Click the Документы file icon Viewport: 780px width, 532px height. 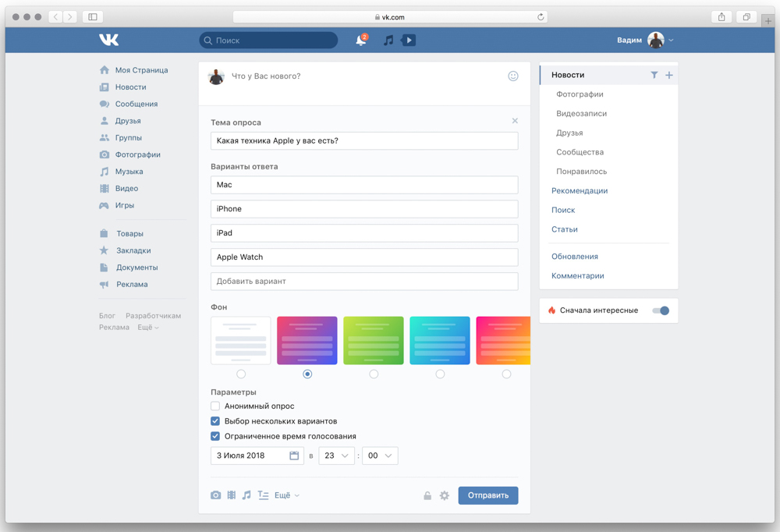click(x=104, y=268)
